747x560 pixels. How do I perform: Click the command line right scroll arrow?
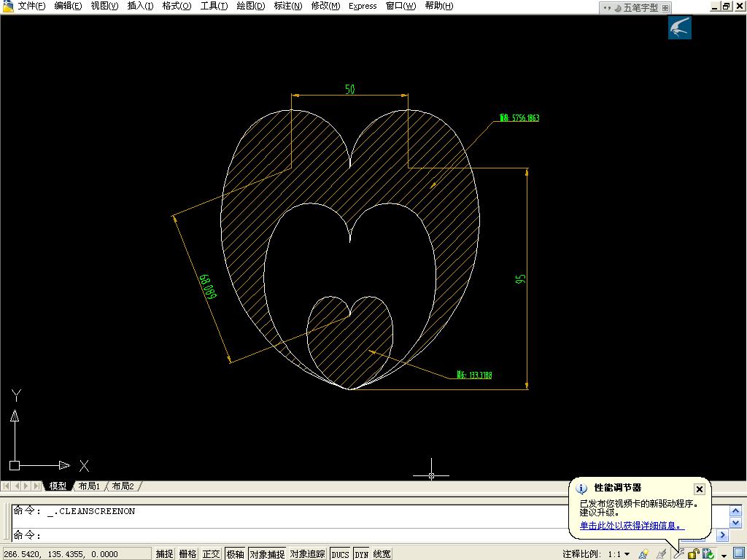point(722,534)
